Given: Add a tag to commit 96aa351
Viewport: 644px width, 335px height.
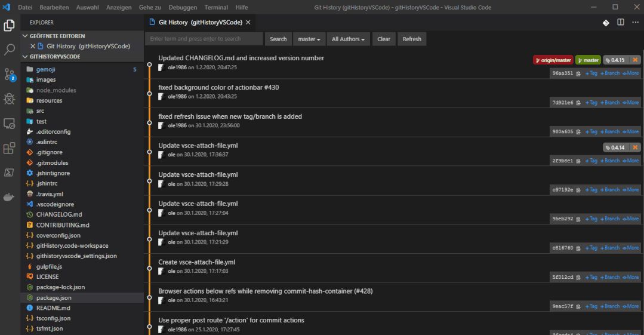Looking at the screenshot, I should click(x=591, y=73).
